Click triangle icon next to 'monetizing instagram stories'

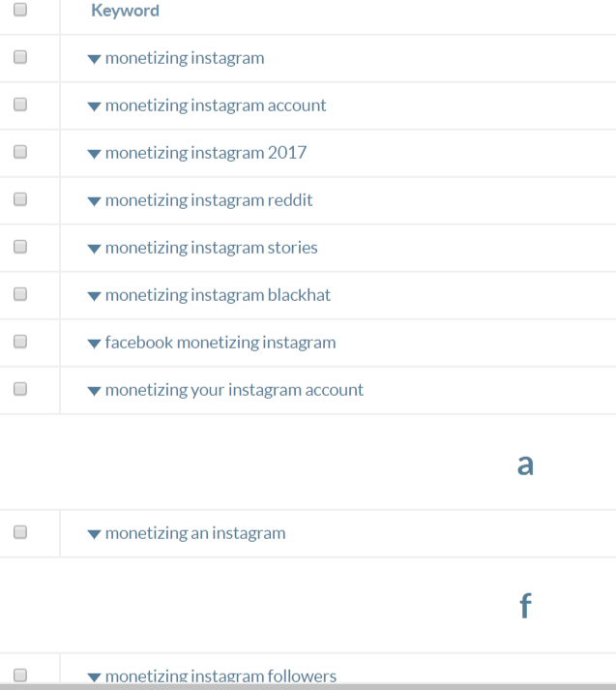coord(94,249)
